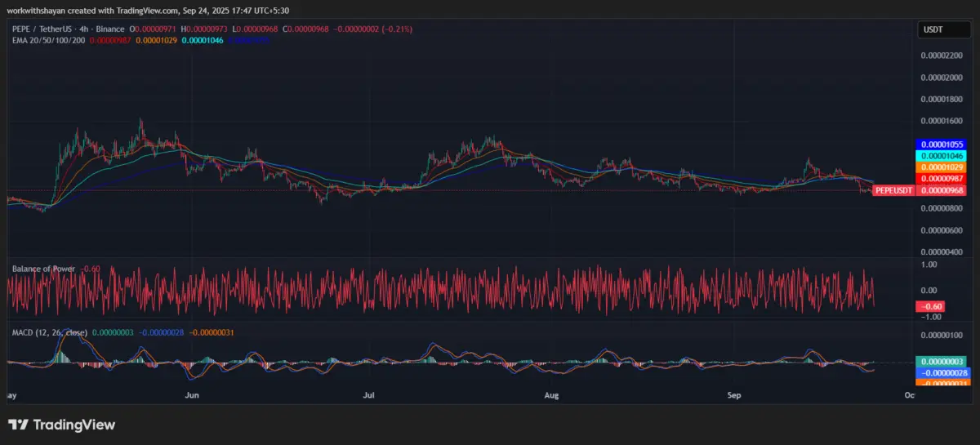Click the 1.00 Balance of Power axis tick
980x445 pixels.
coord(929,265)
